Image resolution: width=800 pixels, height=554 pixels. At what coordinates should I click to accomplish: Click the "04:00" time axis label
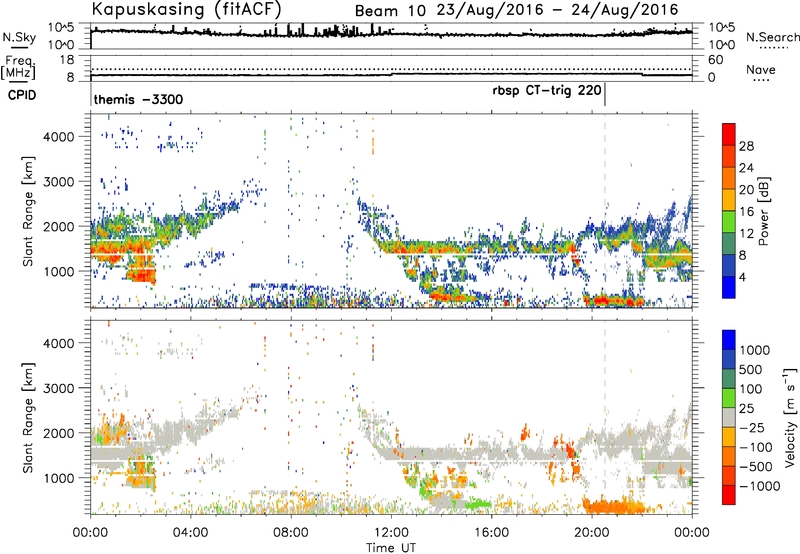pyautogui.click(x=190, y=533)
